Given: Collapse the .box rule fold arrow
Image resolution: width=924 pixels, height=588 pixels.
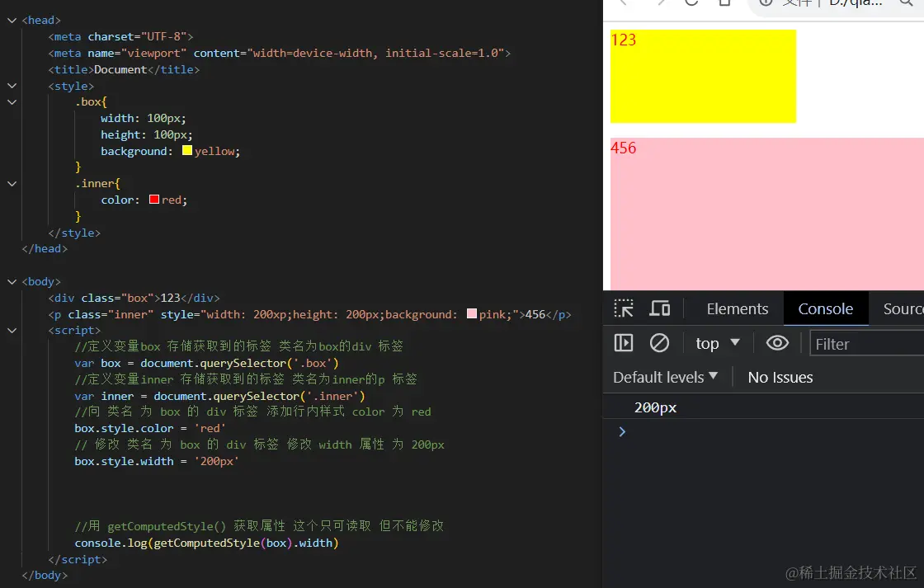Looking at the screenshot, I should tap(12, 102).
